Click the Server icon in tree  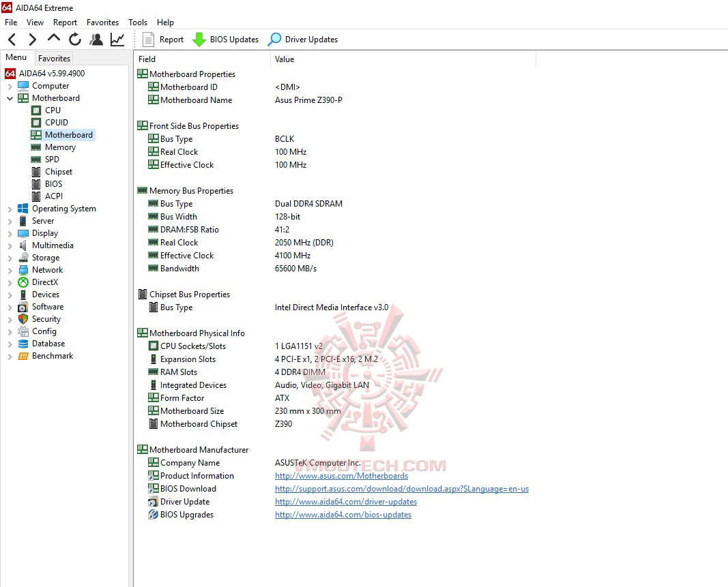[x=23, y=221]
